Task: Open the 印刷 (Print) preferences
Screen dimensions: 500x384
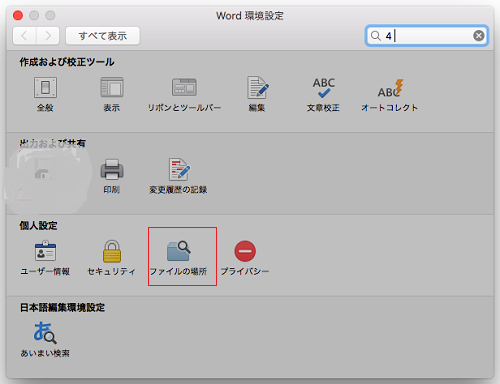Action: [x=112, y=176]
